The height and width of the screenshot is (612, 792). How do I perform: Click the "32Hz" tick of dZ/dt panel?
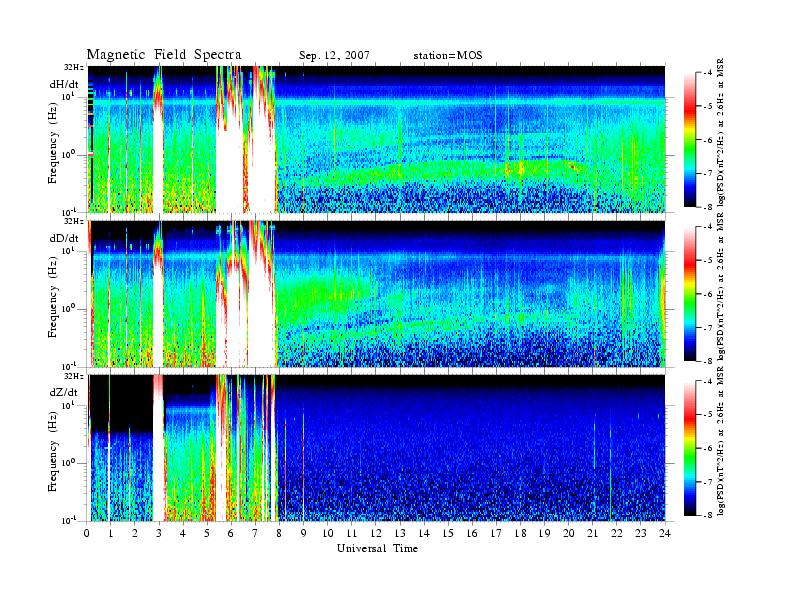point(74,376)
